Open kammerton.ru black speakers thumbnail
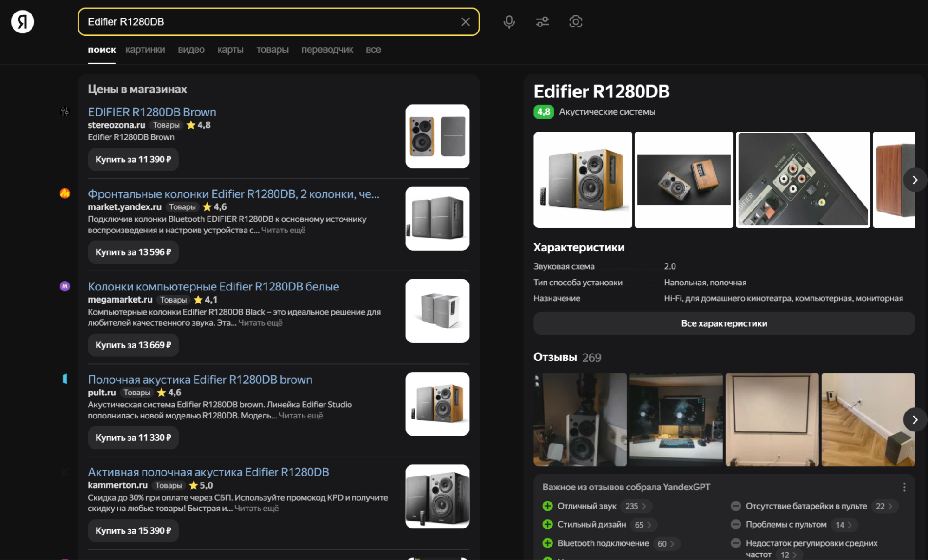928x560 pixels. coord(437,496)
